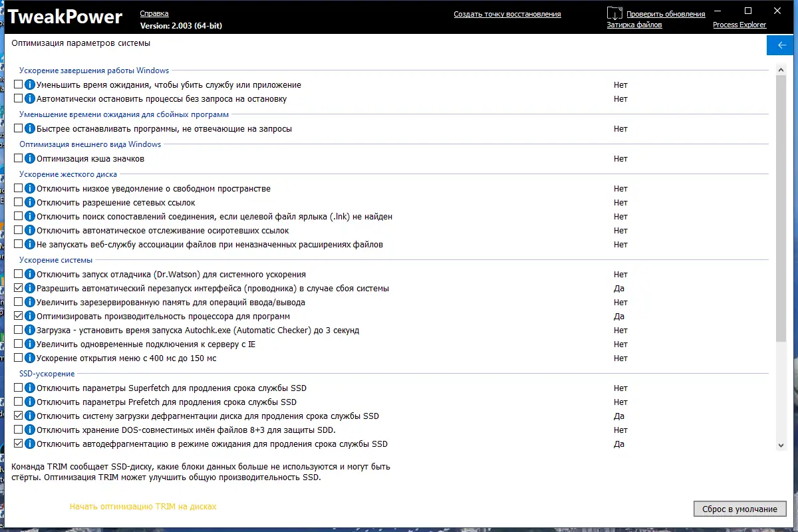Viewport: 798px width, 532px height.
Task: Disable the processor performance optimization checkbox
Action: (x=19, y=317)
